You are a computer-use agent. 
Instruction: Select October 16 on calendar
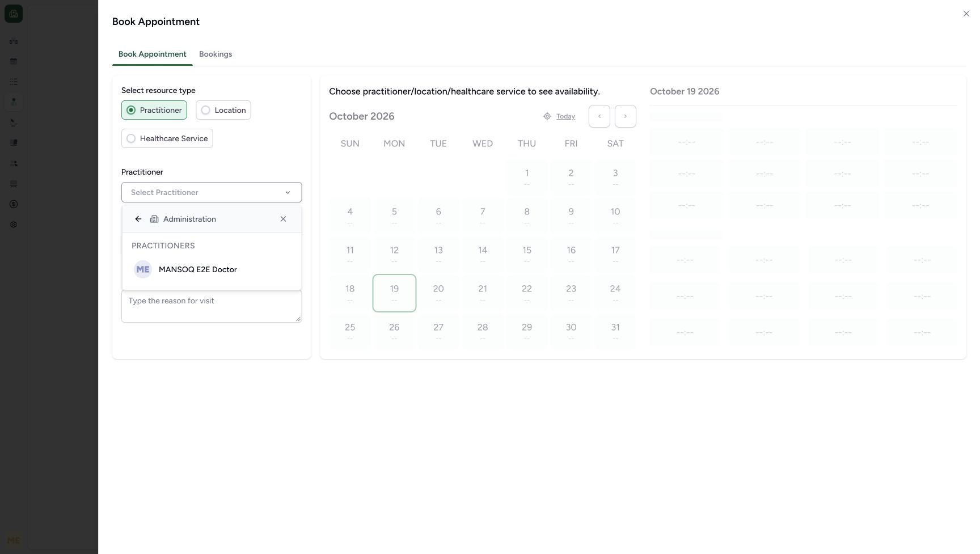(x=571, y=255)
